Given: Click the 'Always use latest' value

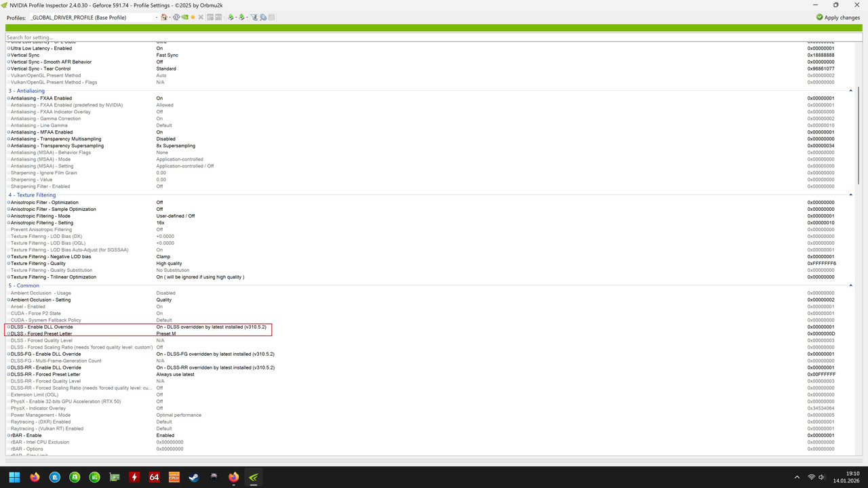Looking at the screenshot, I should tap(176, 374).
